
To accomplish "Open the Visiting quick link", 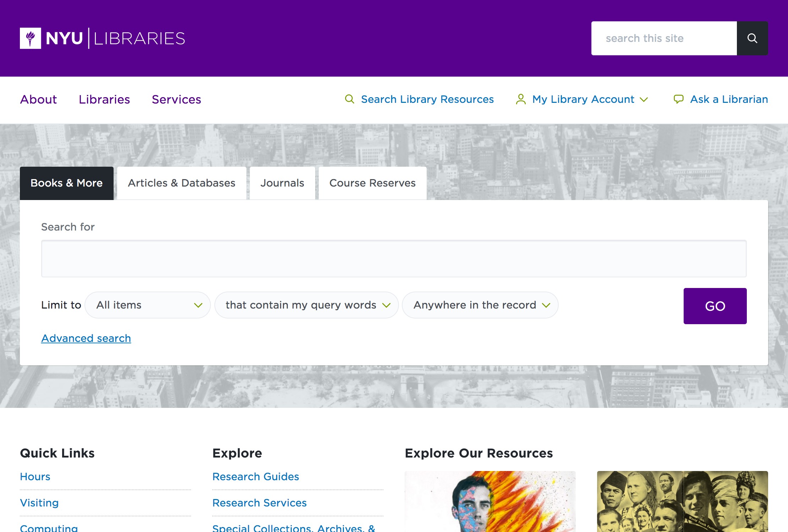I will click(x=39, y=503).
